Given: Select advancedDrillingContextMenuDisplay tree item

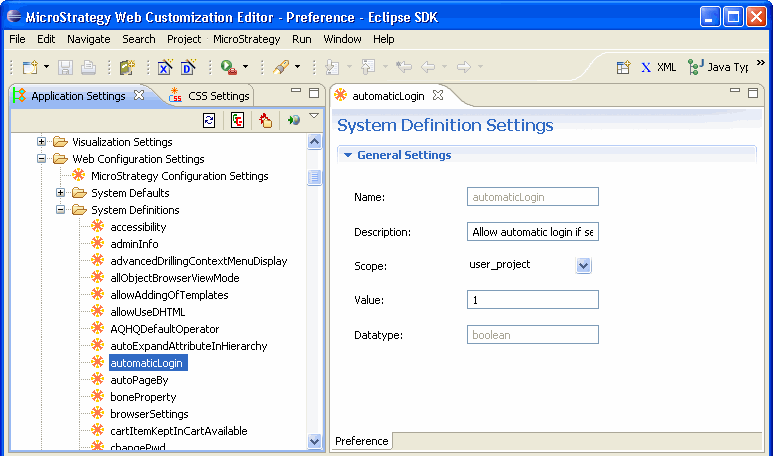Looking at the screenshot, I should [x=199, y=261].
